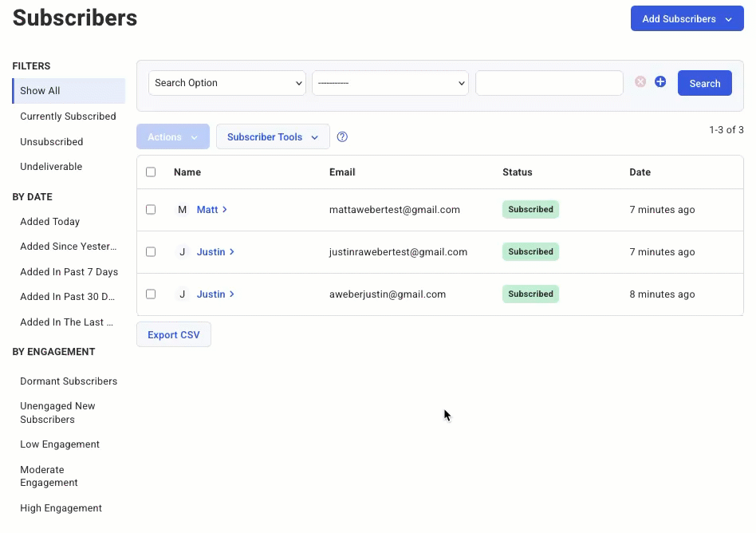Viewport: 756px width, 533px height.
Task: Click the Subscribed status badge for Matt
Action: [x=530, y=210]
